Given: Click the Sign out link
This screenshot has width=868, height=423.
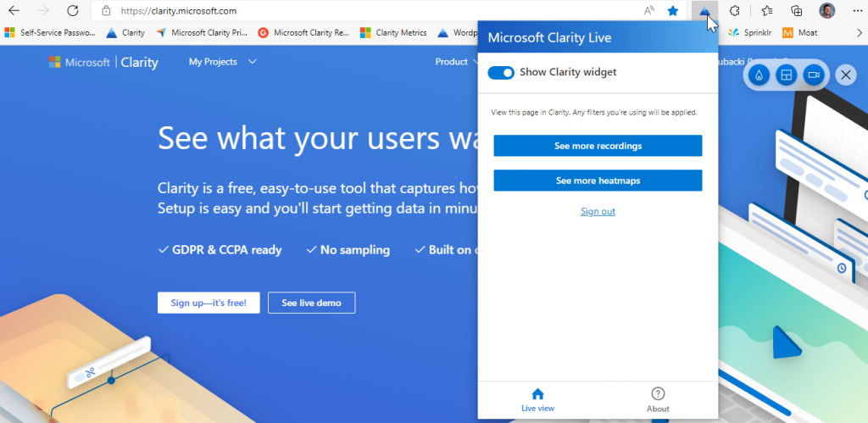Looking at the screenshot, I should click(x=598, y=212).
